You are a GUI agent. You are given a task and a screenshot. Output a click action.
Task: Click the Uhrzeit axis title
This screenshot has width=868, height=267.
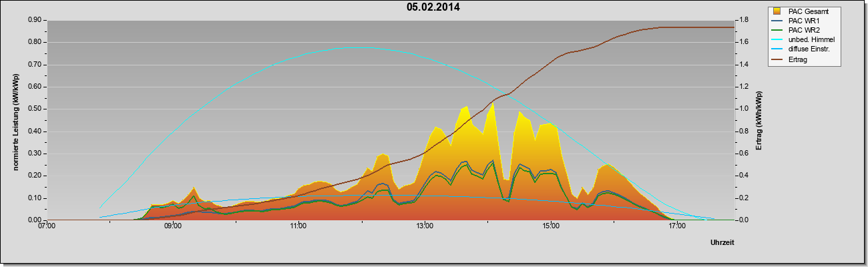pyautogui.click(x=722, y=243)
